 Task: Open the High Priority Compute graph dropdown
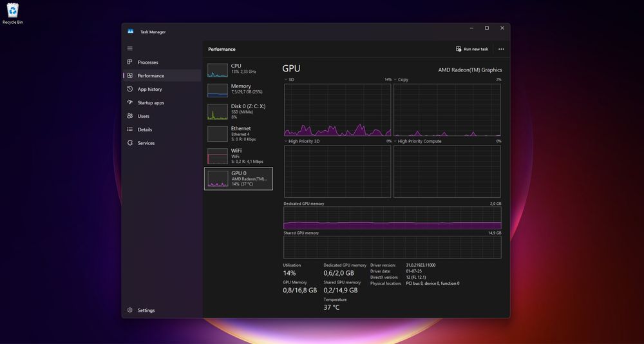[395, 141]
